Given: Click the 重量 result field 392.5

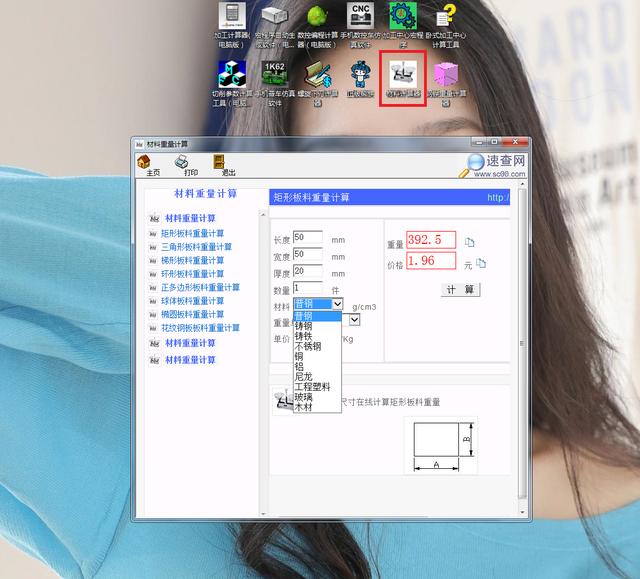Looking at the screenshot, I should [x=431, y=240].
